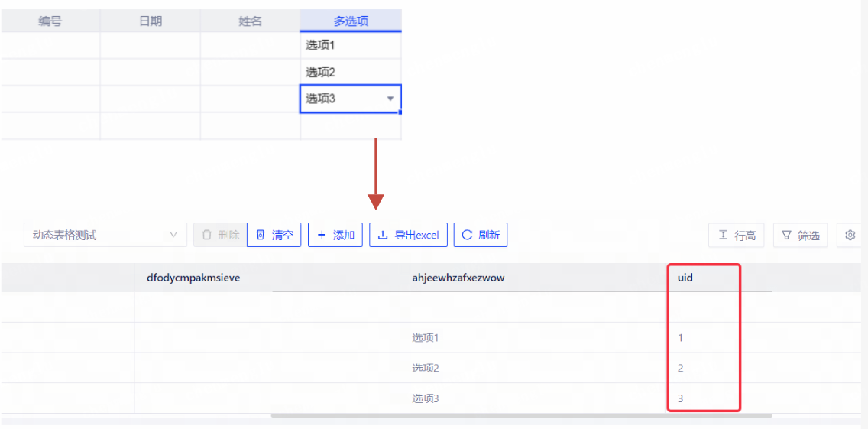Click the 导出excel export button
The image size is (868, 429).
coord(408,236)
